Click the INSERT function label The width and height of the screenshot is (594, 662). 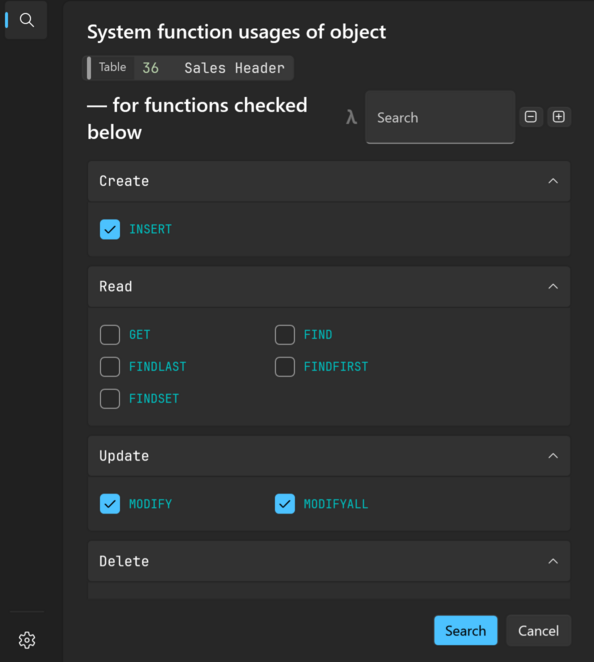(x=150, y=229)
